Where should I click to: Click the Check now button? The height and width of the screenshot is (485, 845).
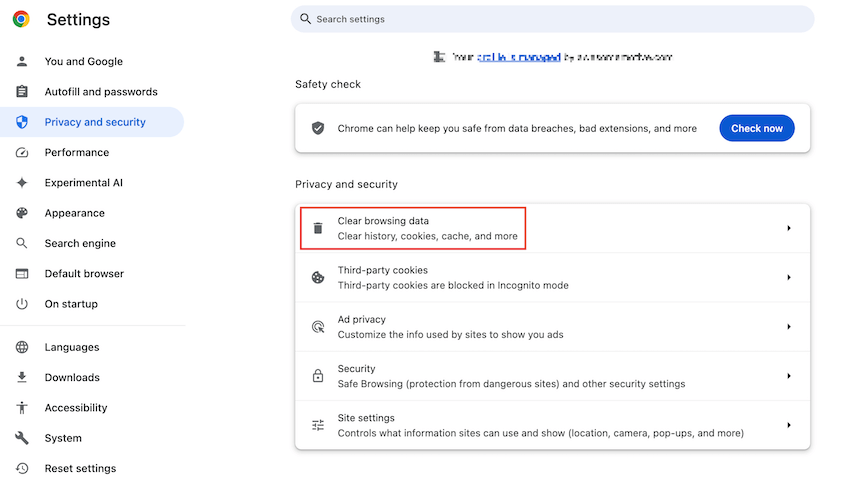pyautogui.click(x=757, y=128)
